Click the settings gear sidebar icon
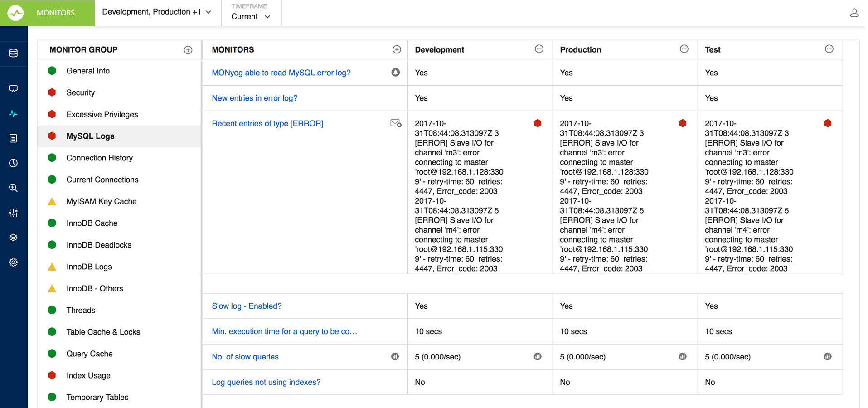This screenshot has height=408, width=868. pos(14,262)
